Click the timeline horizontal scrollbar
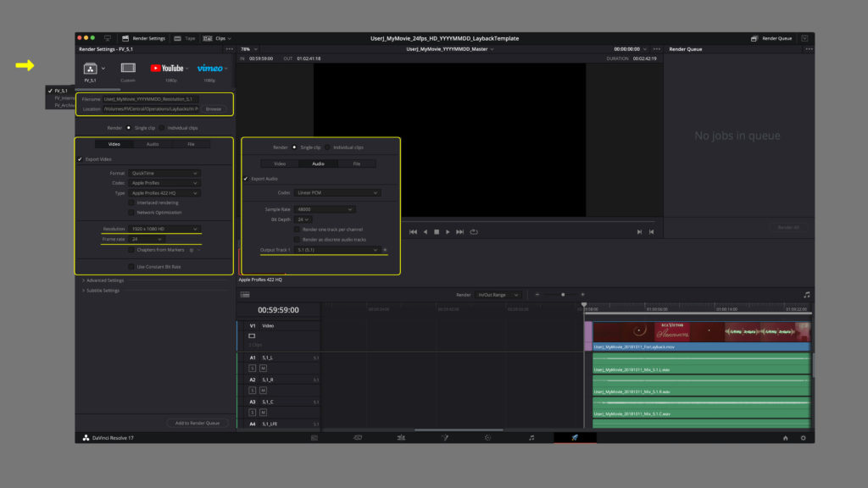 pos(459,430)
